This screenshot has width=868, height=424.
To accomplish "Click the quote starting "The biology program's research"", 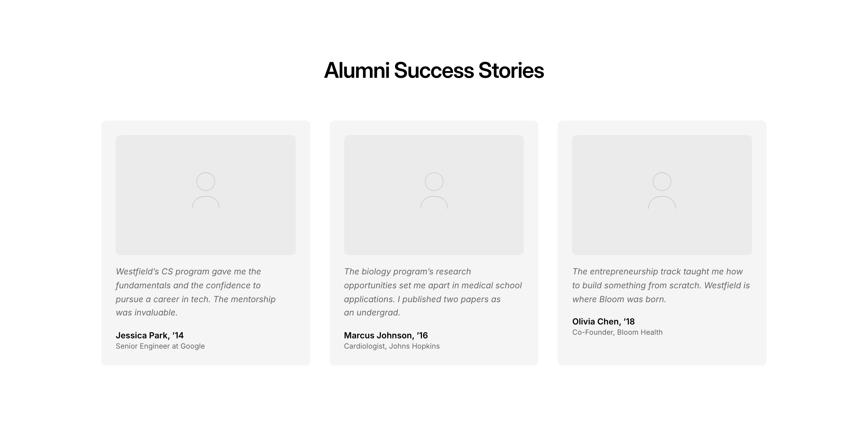I will 433,286.
